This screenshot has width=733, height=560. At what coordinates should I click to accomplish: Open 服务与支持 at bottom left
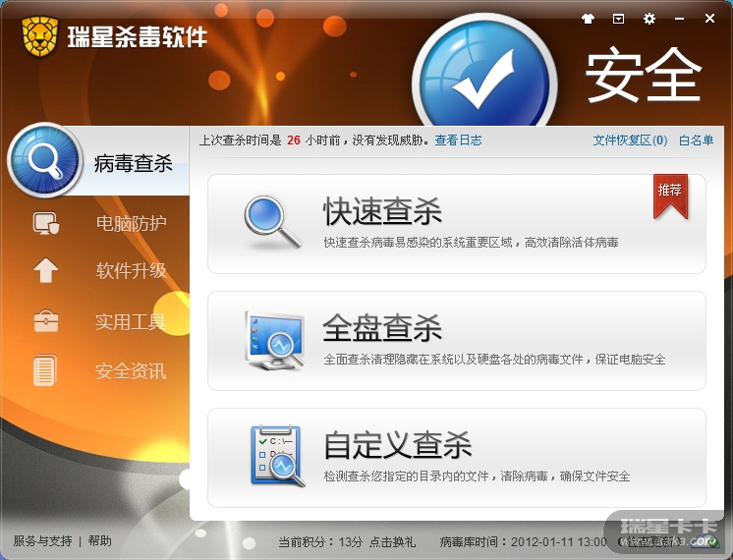pos(42,540)
